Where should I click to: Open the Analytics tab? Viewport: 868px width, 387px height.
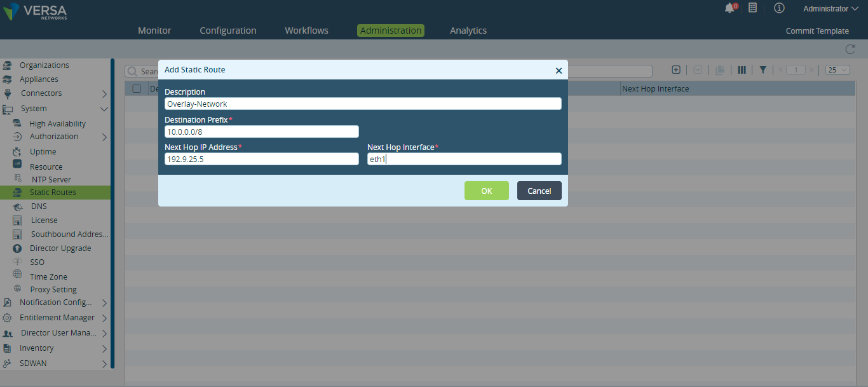[x=468, y=31]
